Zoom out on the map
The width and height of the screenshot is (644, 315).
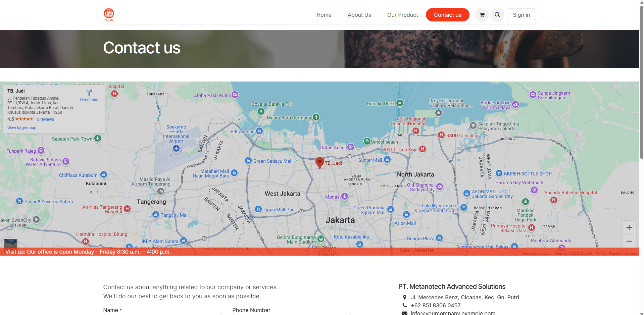click(x=629, y=241)
